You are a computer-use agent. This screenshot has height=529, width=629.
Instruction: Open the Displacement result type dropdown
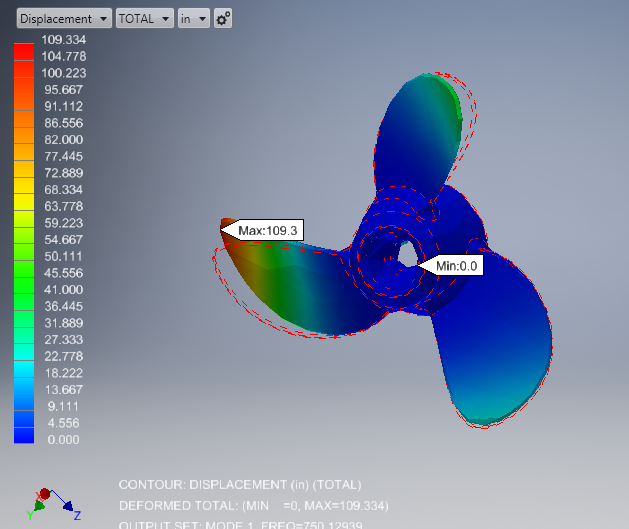[64, 18]
